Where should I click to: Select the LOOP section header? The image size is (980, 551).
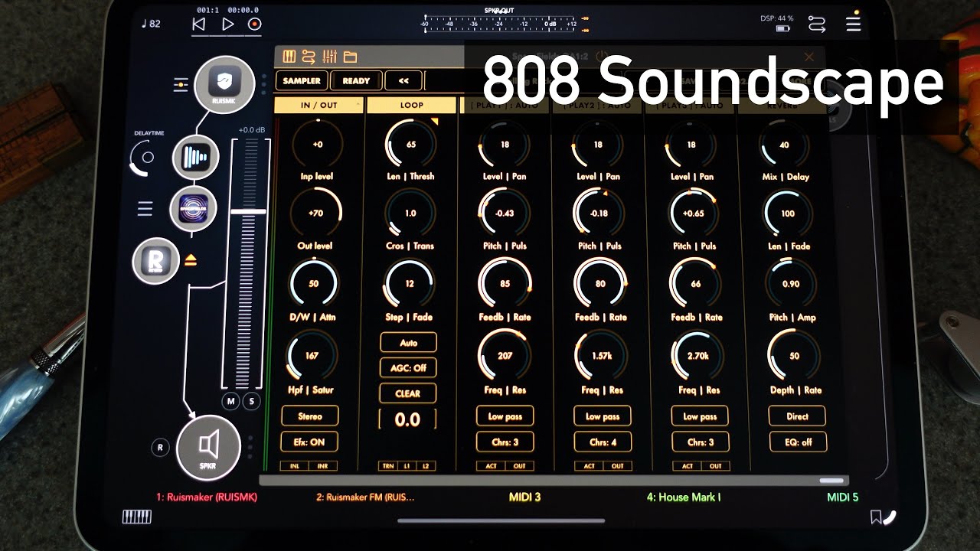(411, 106)
